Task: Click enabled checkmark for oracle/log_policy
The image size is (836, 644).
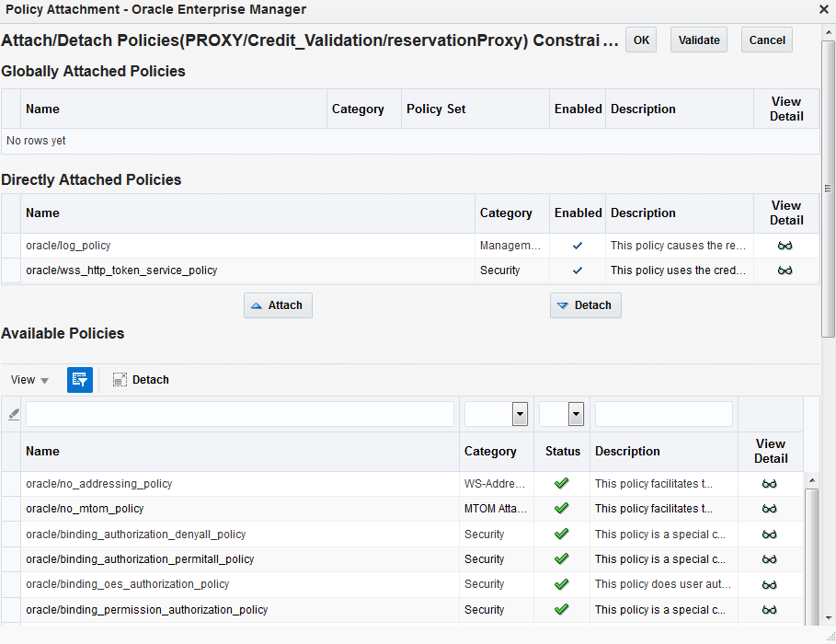Action: tap(578, 246)
